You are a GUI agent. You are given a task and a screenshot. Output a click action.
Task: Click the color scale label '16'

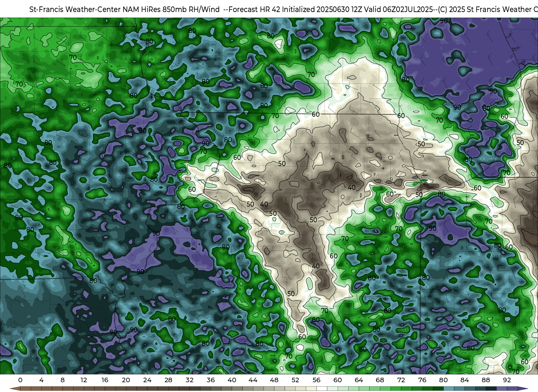(105, 380)
